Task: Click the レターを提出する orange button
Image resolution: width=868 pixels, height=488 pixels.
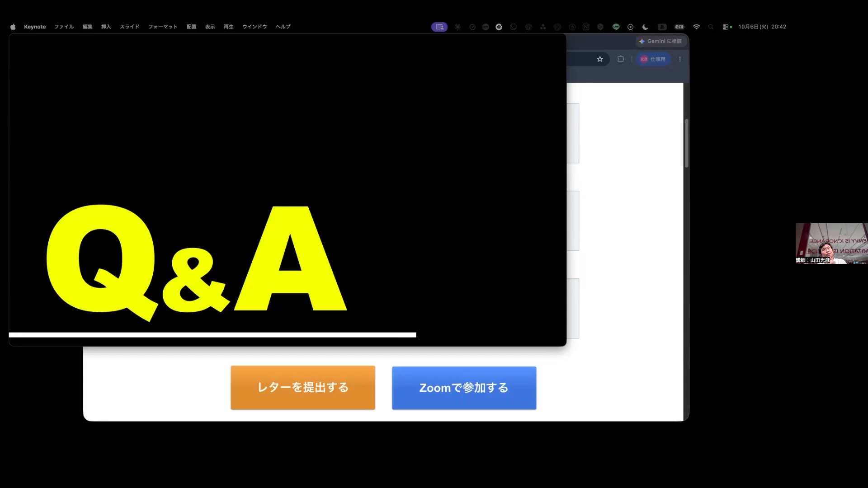Action: point(303,388)
